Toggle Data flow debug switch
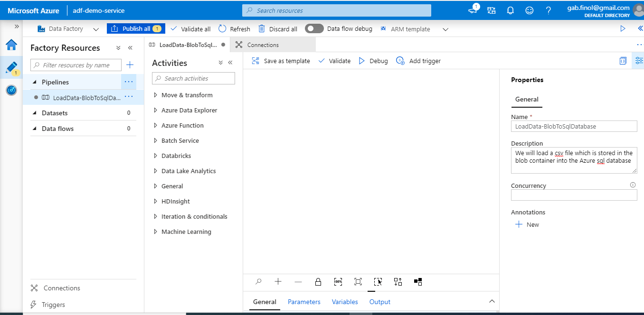644x315 pixels. tap(314, 28)
